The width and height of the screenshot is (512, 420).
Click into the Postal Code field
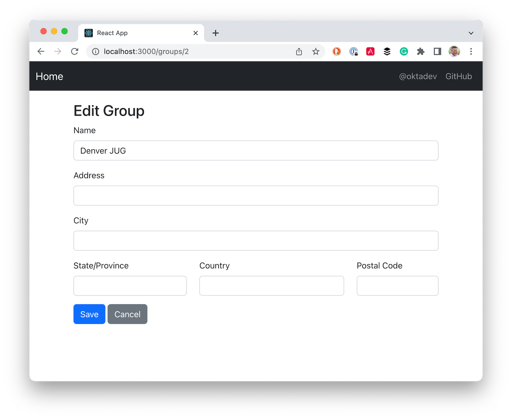coord(397,286)
